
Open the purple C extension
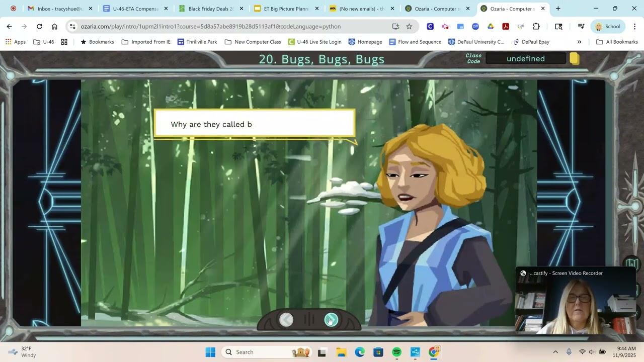coord(430,27)
